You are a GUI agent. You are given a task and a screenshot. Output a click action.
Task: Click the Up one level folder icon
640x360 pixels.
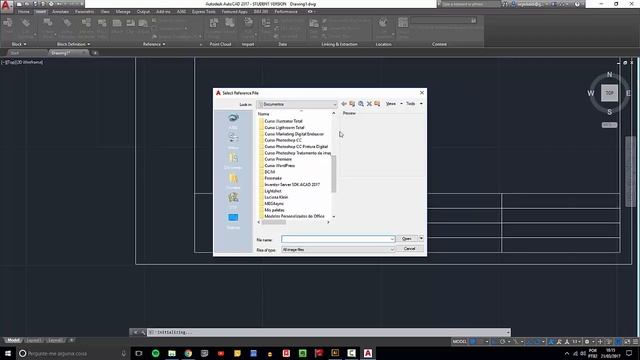(352, 104)
